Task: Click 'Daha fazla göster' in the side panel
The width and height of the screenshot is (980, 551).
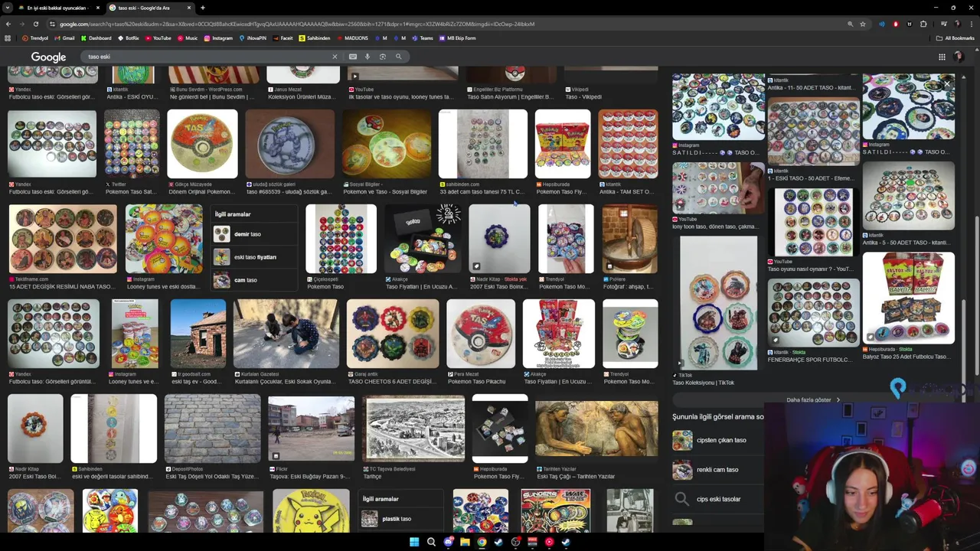Action: click(813, 399)
